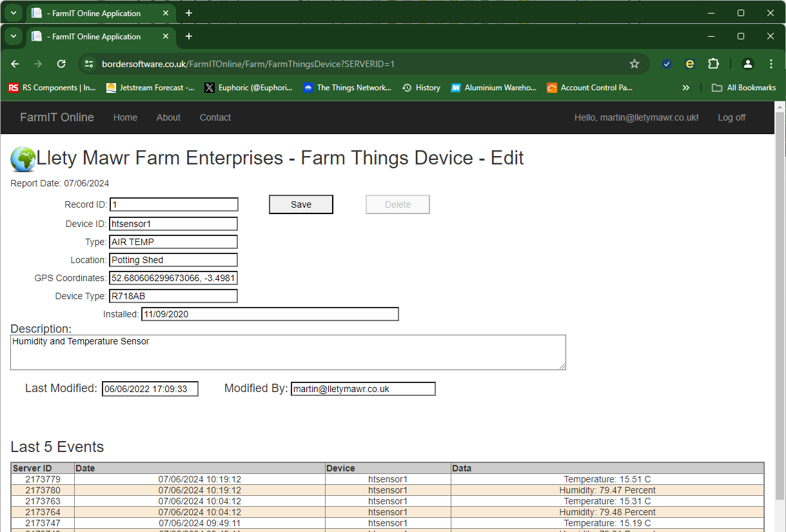Click the Modified By field
The height and width of the screenshot is (532, 786).
pos(363,389)
